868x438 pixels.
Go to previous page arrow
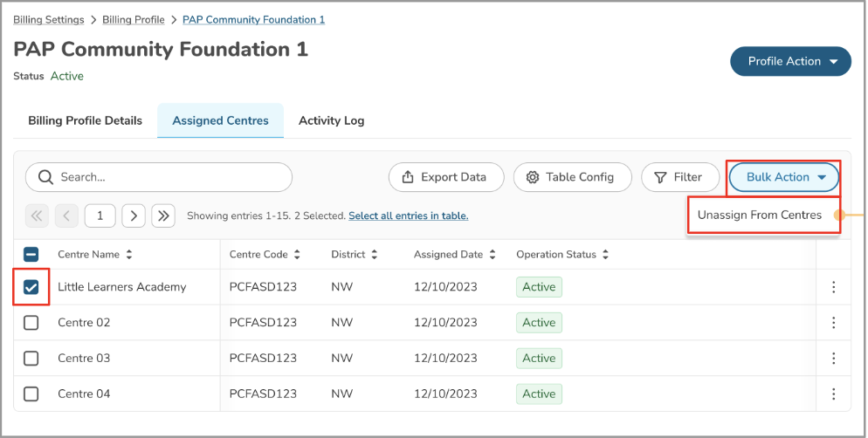click(67, 216)
